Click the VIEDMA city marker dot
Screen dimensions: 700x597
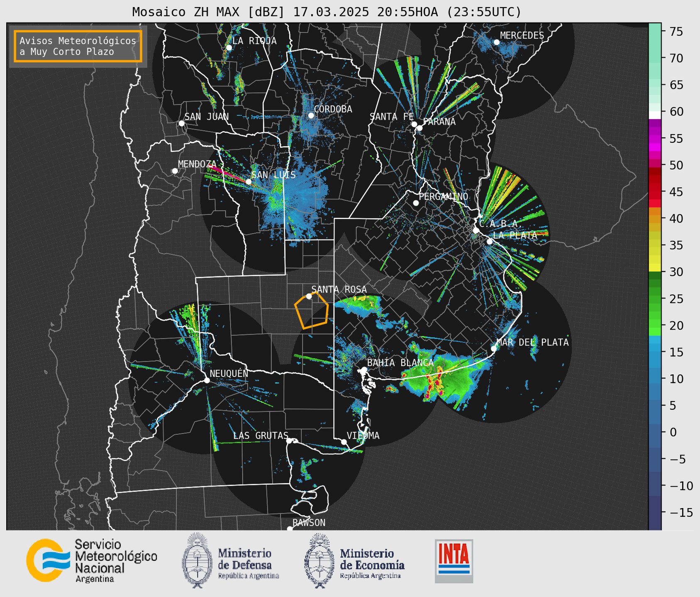tap(344, 442)
